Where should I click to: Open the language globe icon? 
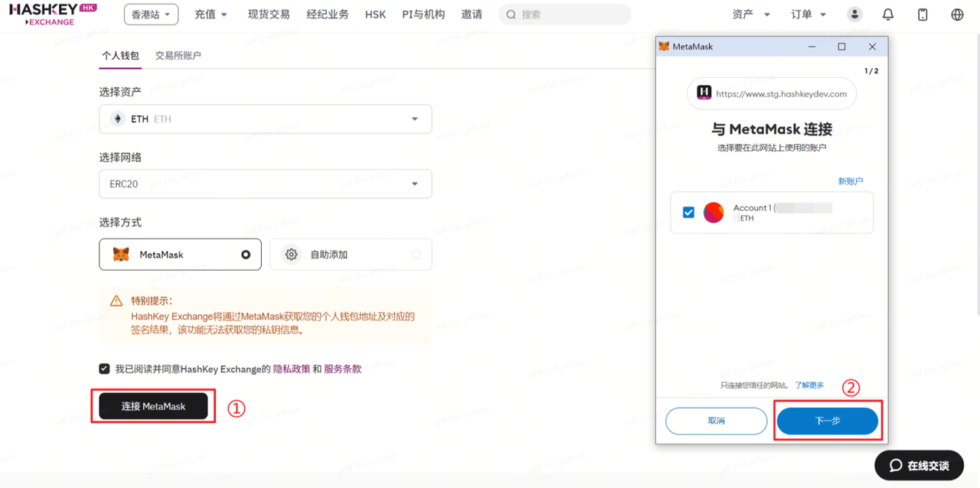click(957, 15)
